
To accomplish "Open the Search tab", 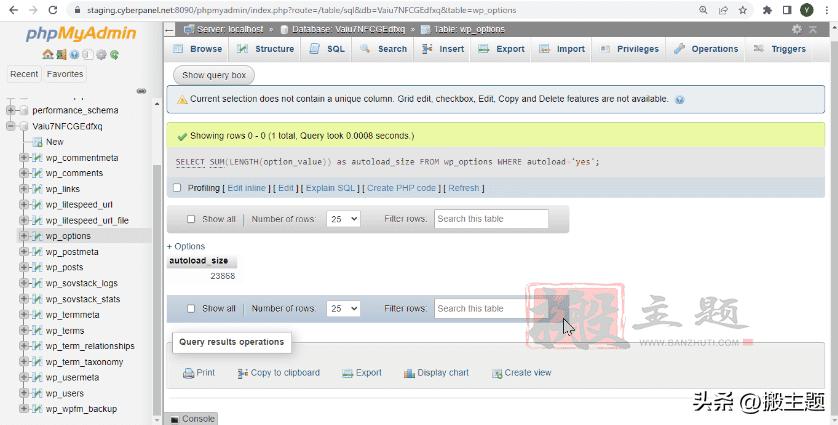I will point(384,49).
